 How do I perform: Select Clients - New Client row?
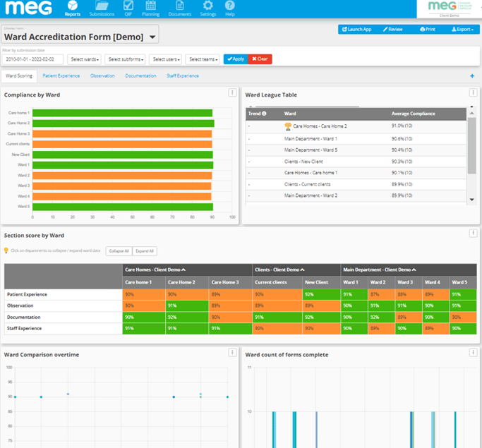point(356,162)
